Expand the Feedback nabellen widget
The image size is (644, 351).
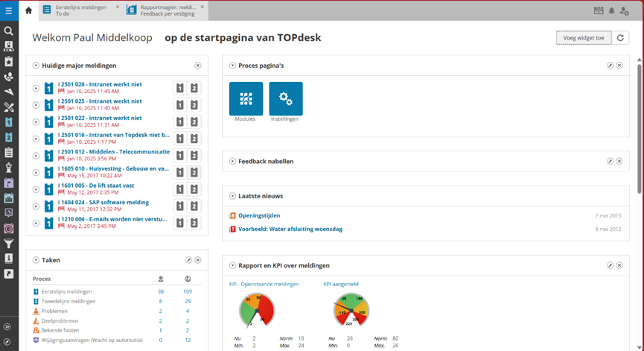point(232,161)
